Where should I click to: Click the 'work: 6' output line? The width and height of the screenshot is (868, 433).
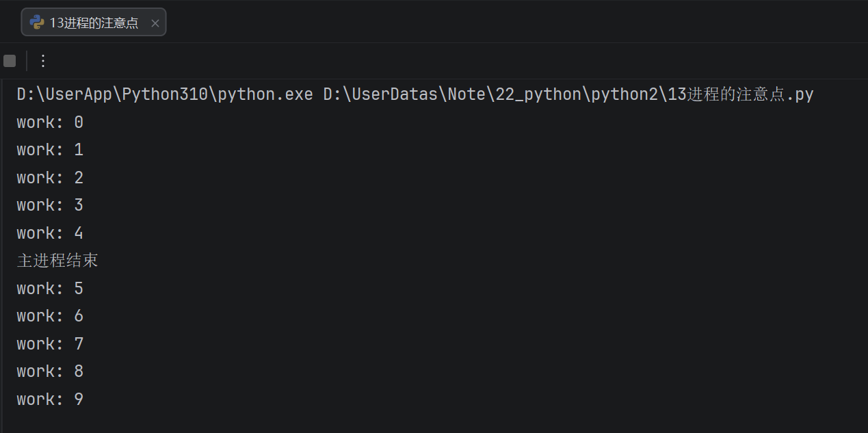(x=50, y=316)
